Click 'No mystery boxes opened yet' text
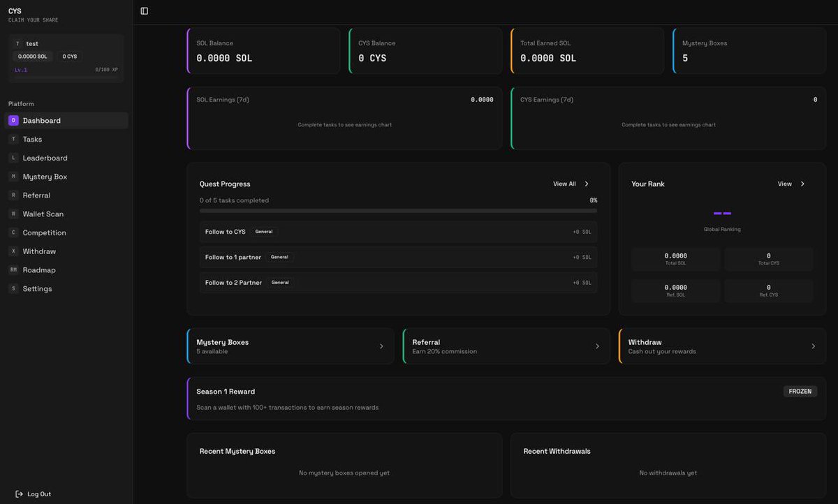Viewport: 838px width, 504px height. (344, 473)
